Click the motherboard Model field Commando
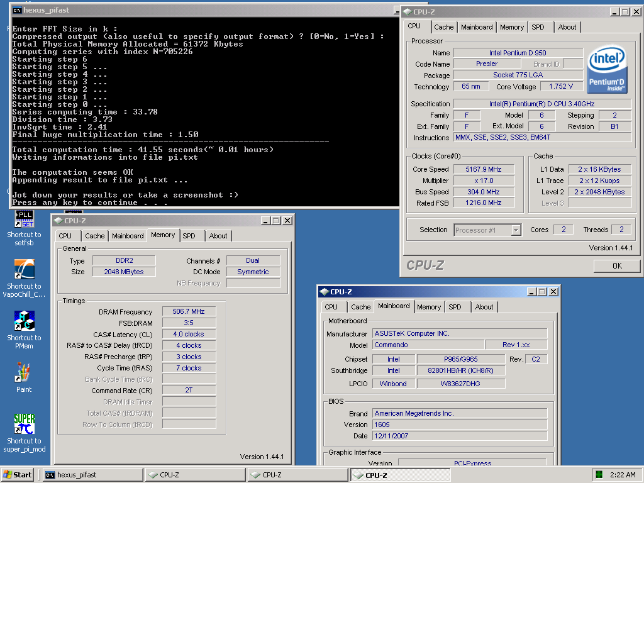 click(428, 345)
